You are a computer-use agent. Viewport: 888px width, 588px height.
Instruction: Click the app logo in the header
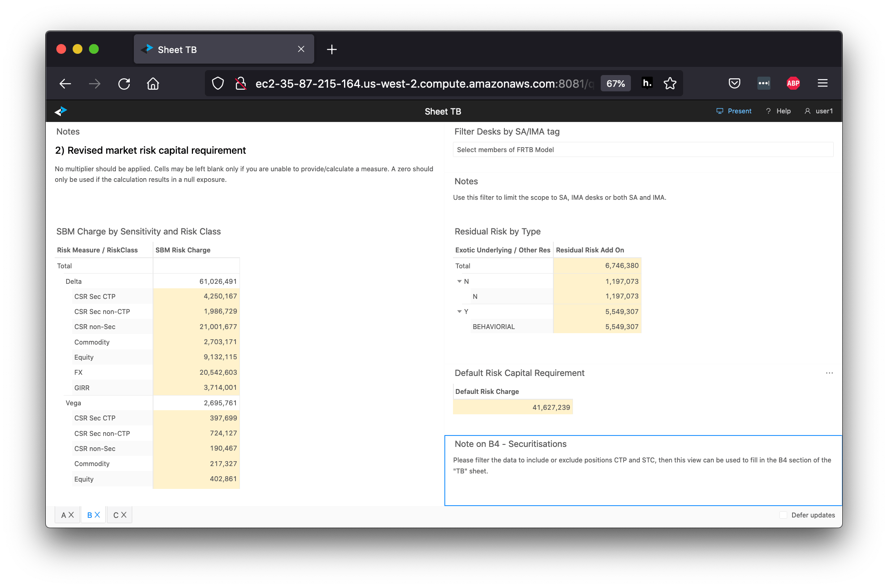click(61, 111)
